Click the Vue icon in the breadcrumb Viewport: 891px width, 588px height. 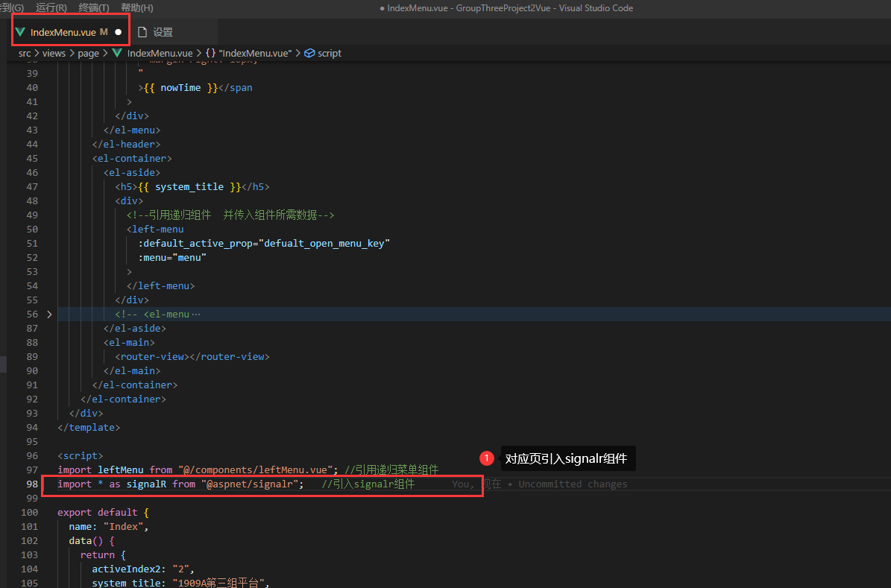(117, 54)
